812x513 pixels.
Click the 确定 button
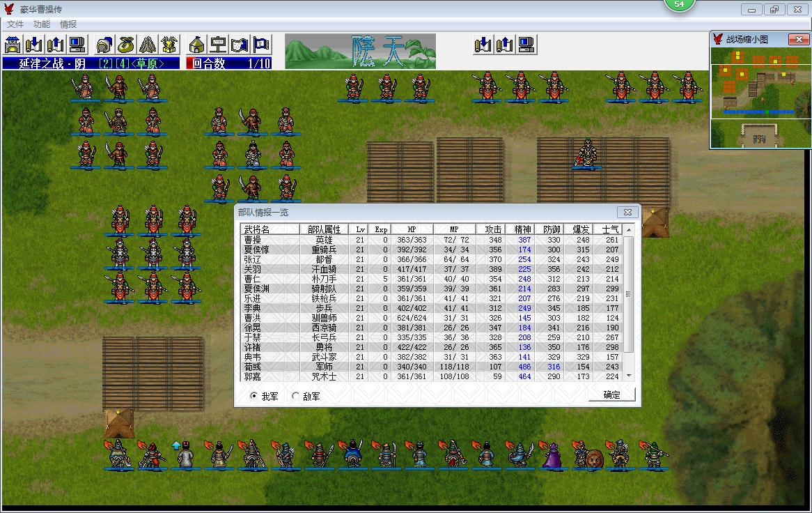pos(611,395)
